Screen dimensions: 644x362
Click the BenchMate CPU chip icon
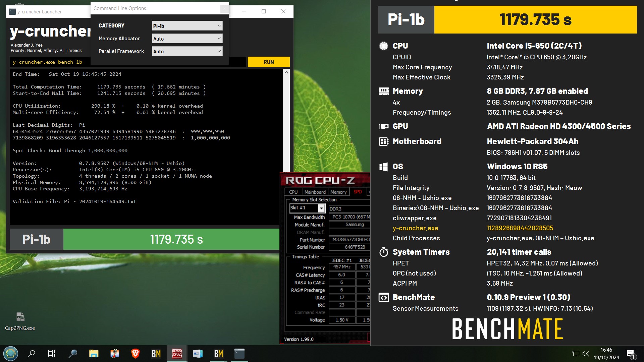(x=383, y=46)
